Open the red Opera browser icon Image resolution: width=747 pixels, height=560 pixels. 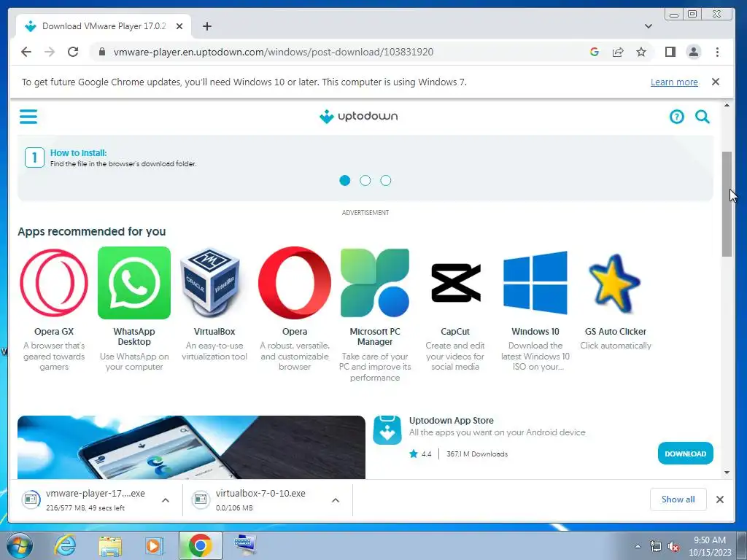tap(295, 283)
